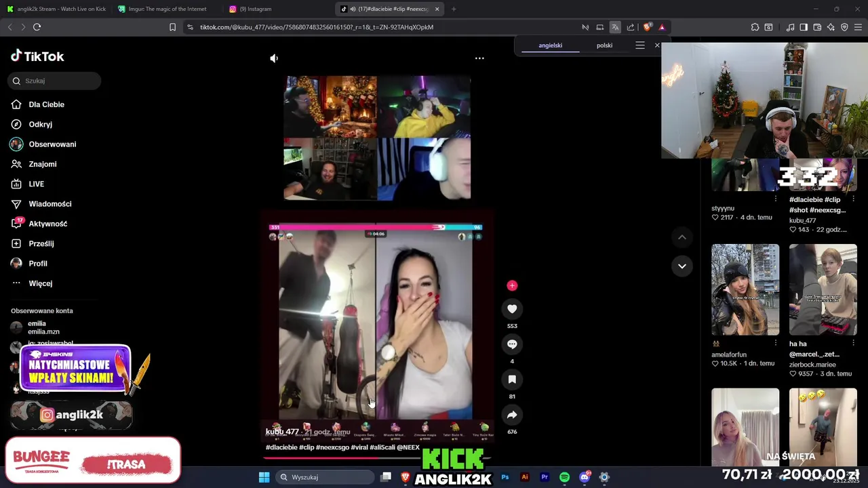This screenshot has width=868, height=488.
Task: Switch to anglik2k Stream Kick tab
Action: [56, 9]
